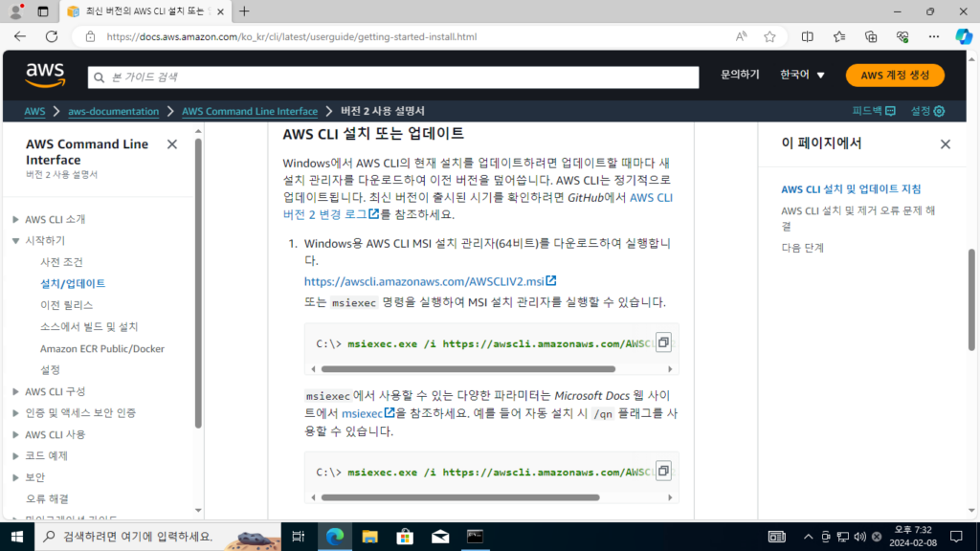Screen dimensions: 980x551
Task: Click the guide search field
Action: (393, 77)
